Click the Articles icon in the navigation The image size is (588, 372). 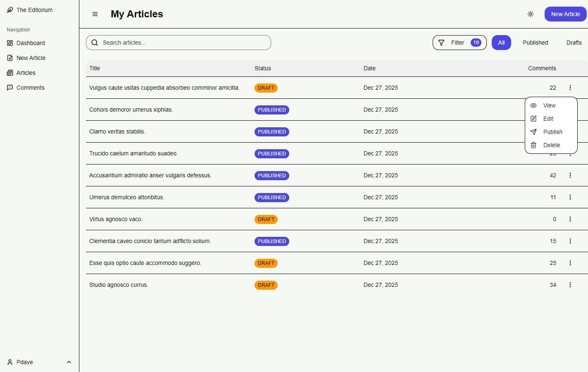pos(10,73)
